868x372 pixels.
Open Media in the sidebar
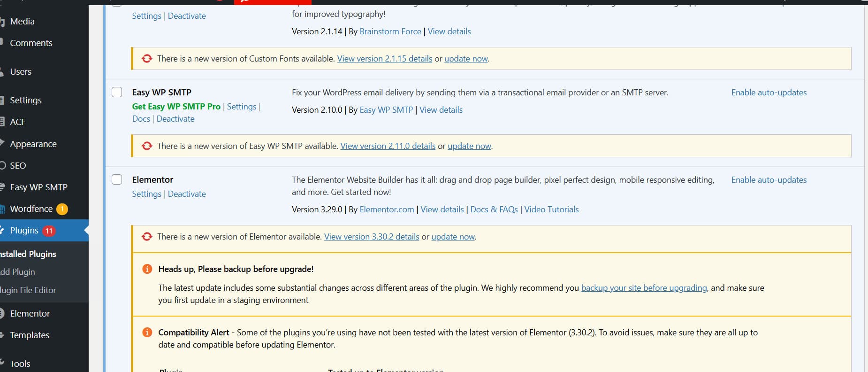[x=22, y=21]
